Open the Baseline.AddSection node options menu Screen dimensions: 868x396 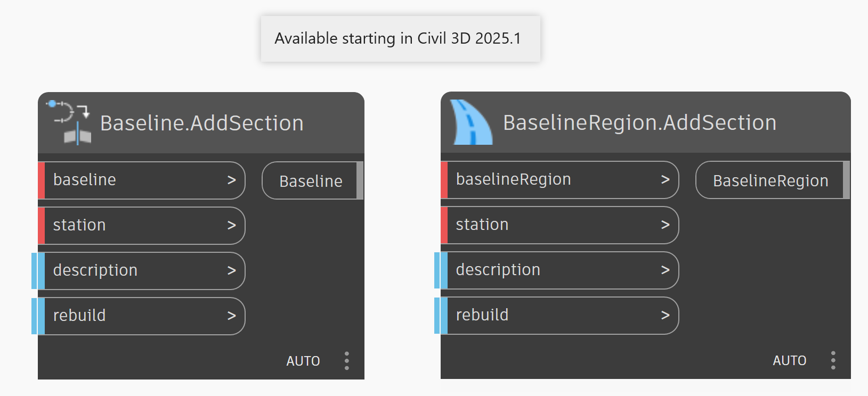pyautogui.click(x=347, y=360)
